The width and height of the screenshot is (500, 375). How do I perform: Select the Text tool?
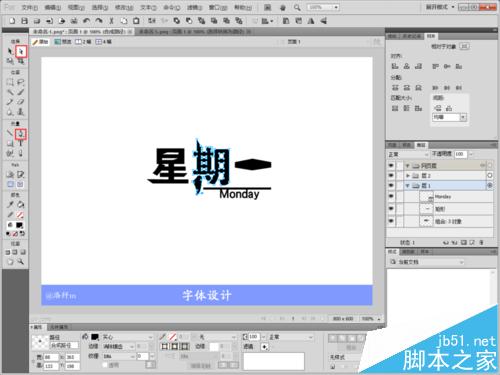tap(21, 144)
